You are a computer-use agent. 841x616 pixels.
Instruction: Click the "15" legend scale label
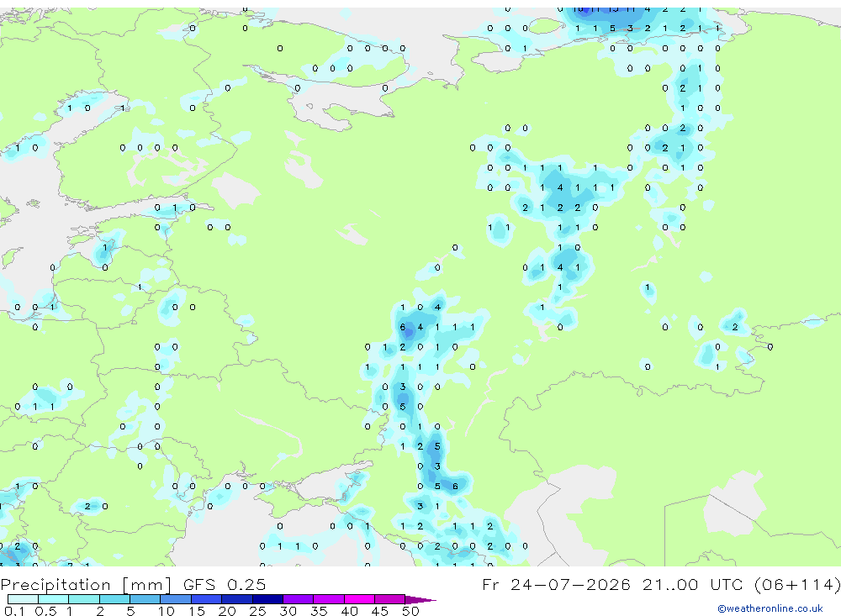197,611
